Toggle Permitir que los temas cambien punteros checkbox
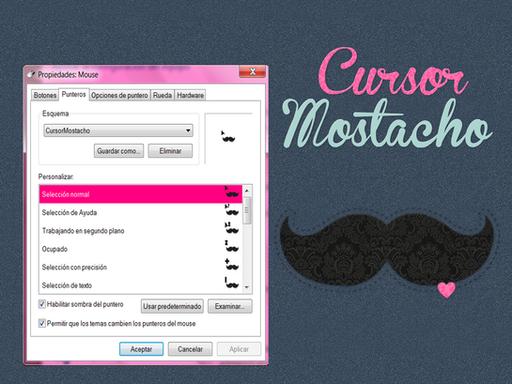The width and height of the screenshot is (512, 384). 42,323
